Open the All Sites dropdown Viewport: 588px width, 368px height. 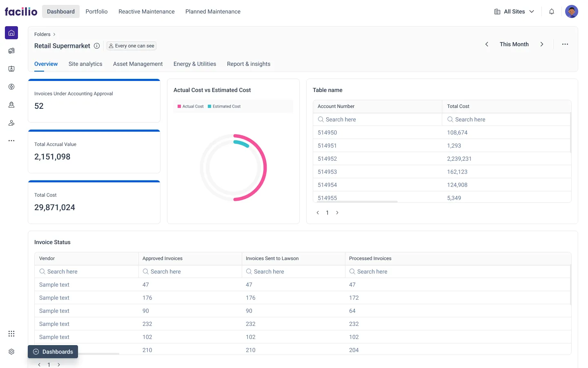[x=514, y=11]
